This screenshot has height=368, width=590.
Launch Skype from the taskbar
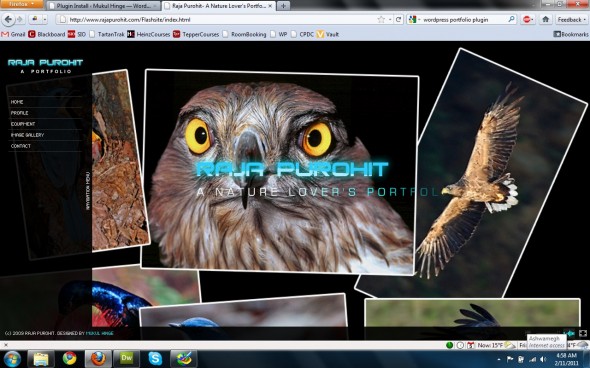coord(155,359)
